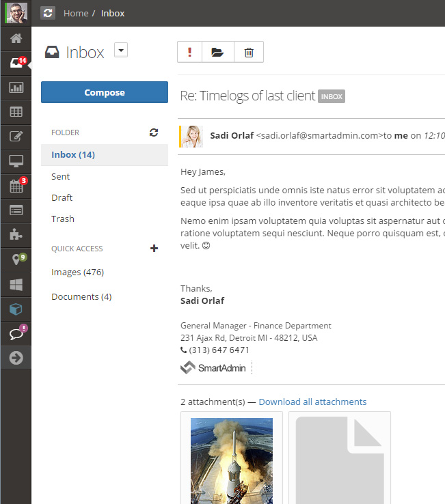This screenshot has width=445, height=504.
Task: Click the move to folder button
Action: click(218, 52)
